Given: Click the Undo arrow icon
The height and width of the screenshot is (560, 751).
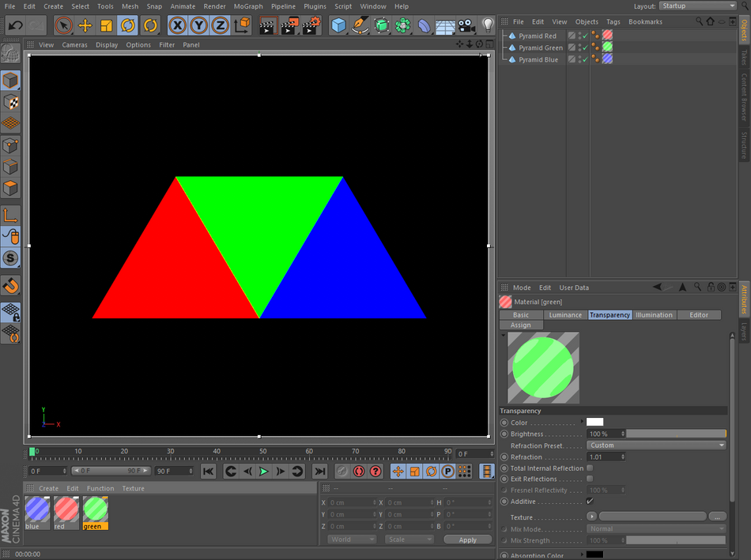Looking at the screenshot, I should 15,25.
